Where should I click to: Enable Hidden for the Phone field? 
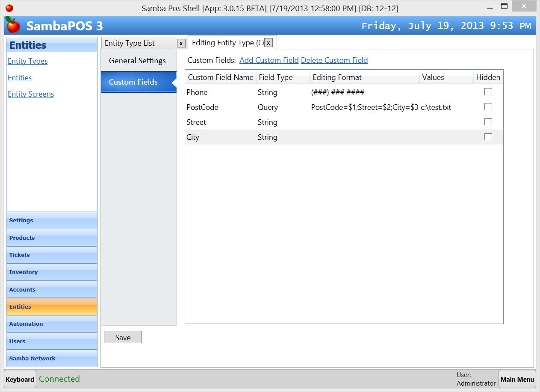pos(488,91)
